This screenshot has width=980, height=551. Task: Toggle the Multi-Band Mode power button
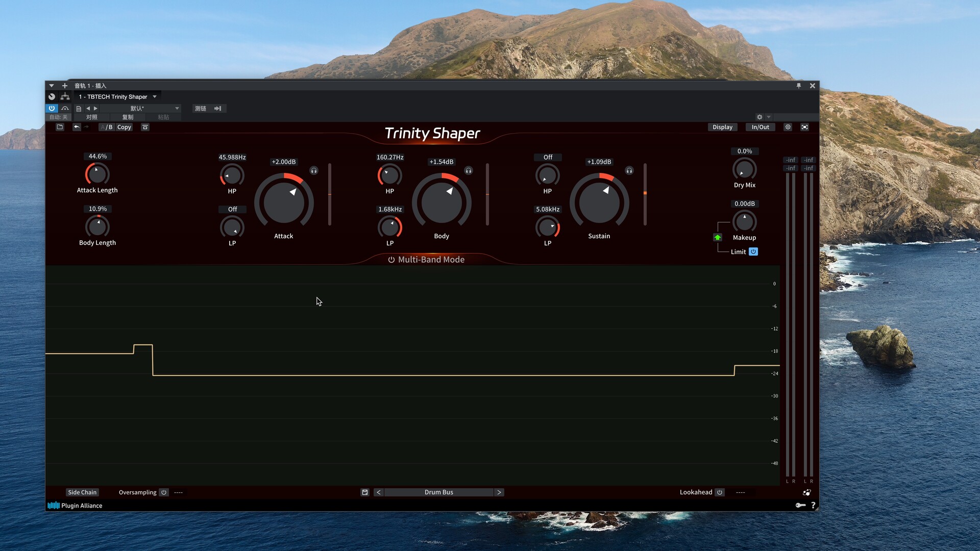coord(391,260)
